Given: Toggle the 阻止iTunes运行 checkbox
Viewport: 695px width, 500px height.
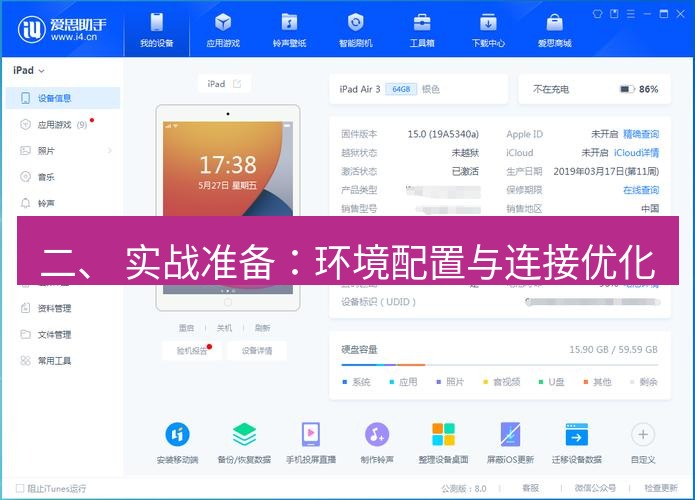Looking at the screenshot, I should 20,488.
